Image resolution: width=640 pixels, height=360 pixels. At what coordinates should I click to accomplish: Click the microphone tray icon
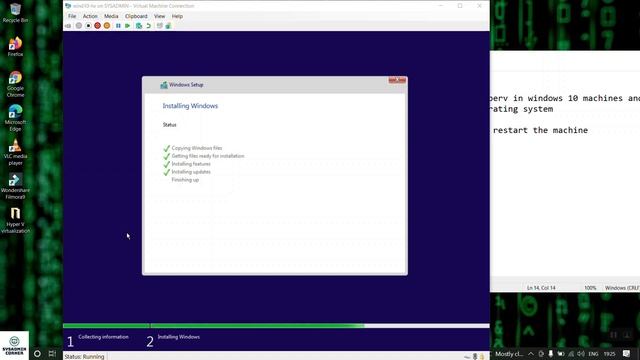[551, 353]
